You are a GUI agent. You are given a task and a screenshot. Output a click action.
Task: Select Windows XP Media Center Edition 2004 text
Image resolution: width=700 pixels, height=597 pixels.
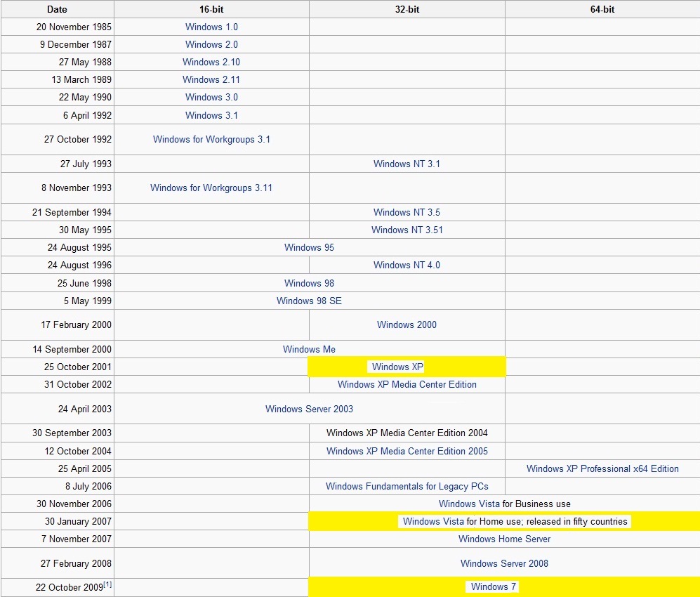[407, 433]
